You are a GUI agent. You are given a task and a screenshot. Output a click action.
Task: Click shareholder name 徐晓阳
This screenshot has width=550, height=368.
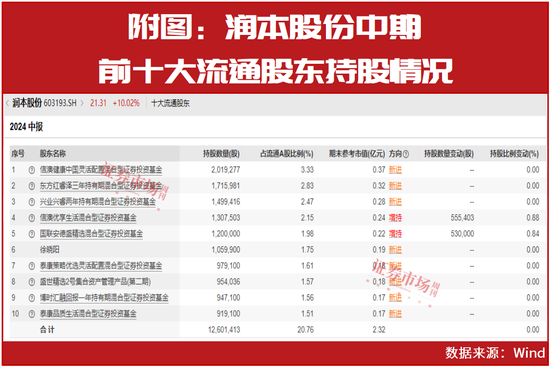[x=49, y=250]
